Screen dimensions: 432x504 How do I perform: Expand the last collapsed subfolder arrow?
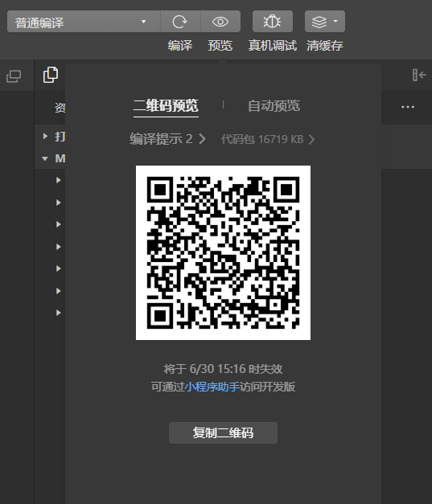click(58, 313)
